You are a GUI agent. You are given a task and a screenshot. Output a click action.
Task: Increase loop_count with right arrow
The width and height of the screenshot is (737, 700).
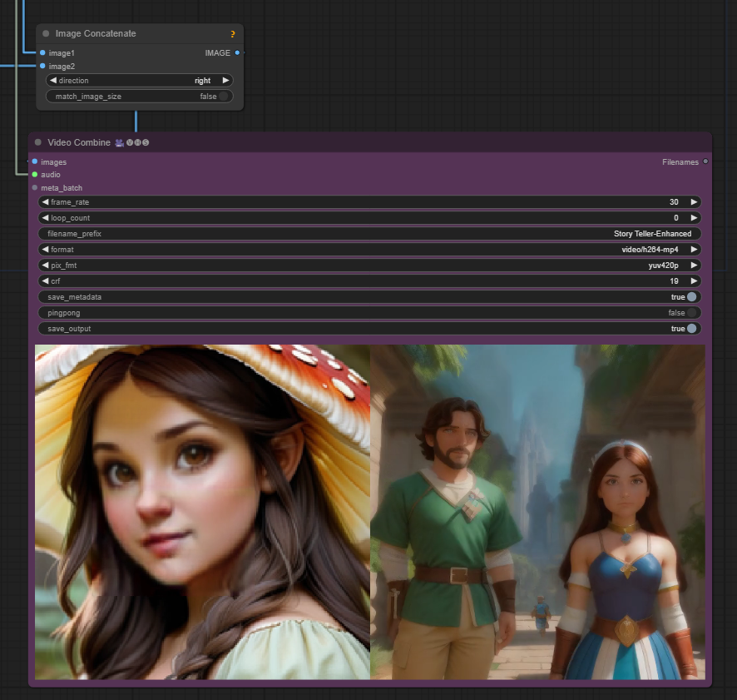pyautogui.click(x=694, y=218)
